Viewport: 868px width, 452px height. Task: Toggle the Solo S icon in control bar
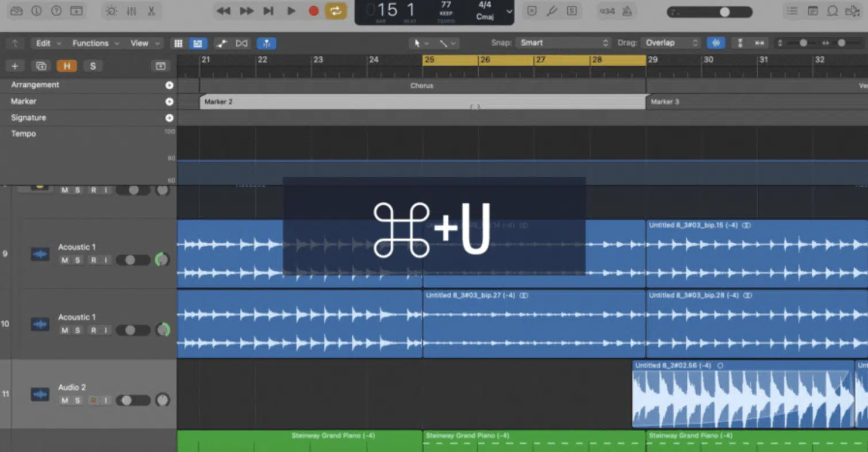[571, 11]
